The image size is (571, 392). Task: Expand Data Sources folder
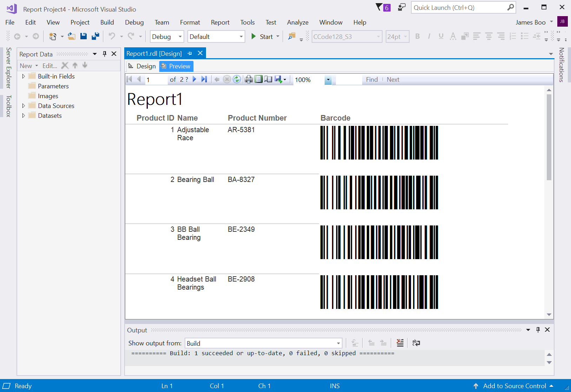[x=24, y=106]
